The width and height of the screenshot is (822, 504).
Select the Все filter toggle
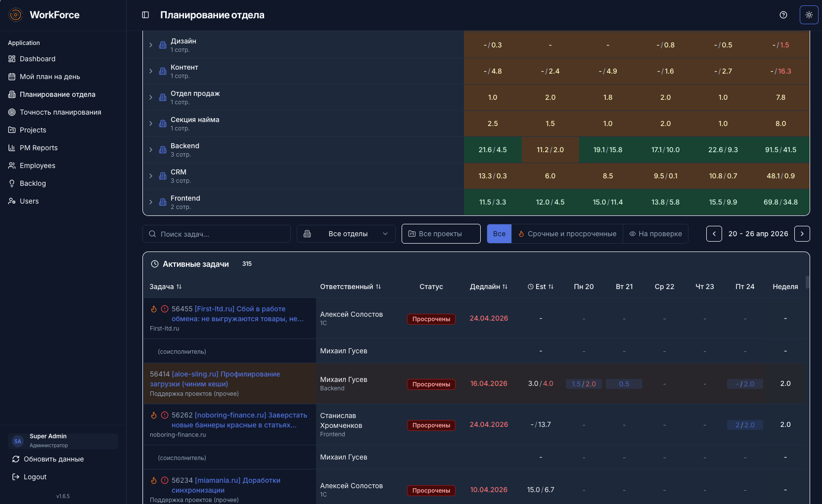pos(499,234)
